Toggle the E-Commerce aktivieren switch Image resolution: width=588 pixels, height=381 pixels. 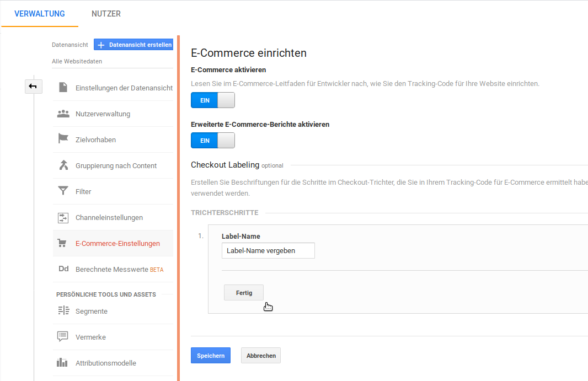click(x=213, y=100)
